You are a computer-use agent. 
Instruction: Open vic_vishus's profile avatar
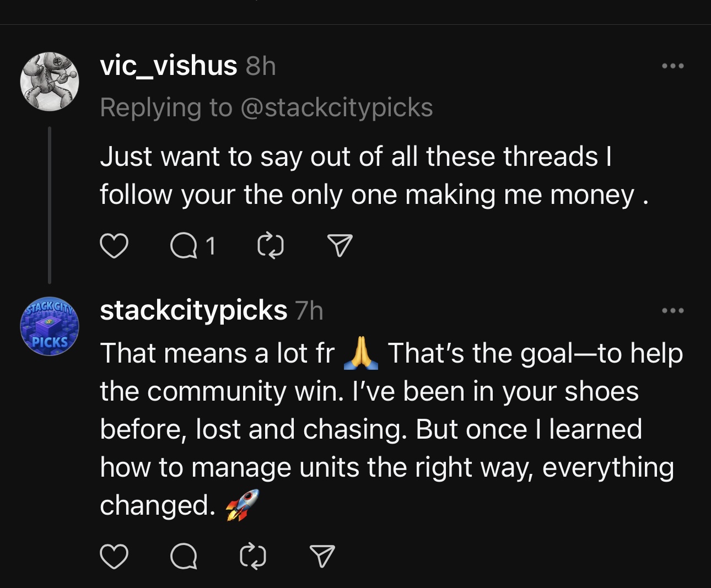click(x=49, y=82)
